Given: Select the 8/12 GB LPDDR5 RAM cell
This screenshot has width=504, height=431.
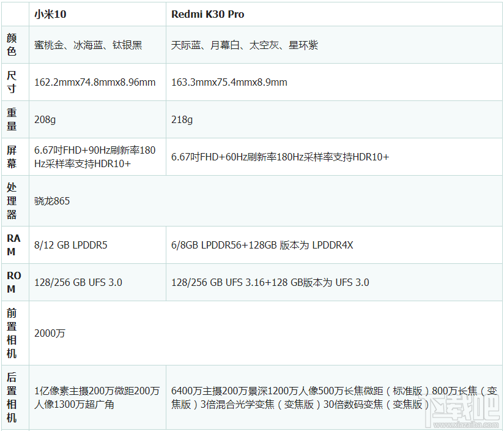Looking at the screenshot, I should pyautogui.click(x=76, y=244).
